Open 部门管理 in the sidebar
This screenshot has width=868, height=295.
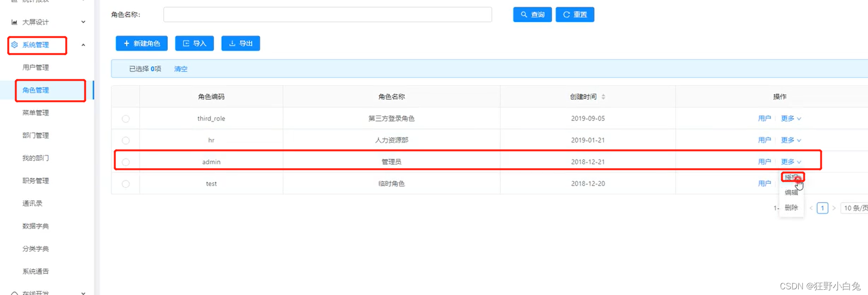pyautogui.click(x=36, y=135)
